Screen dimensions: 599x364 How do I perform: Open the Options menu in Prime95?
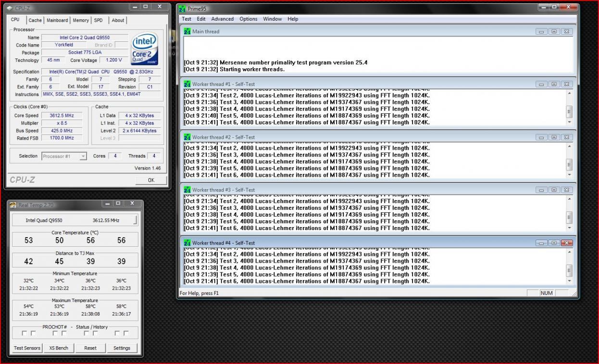click(x=249, y=19)
